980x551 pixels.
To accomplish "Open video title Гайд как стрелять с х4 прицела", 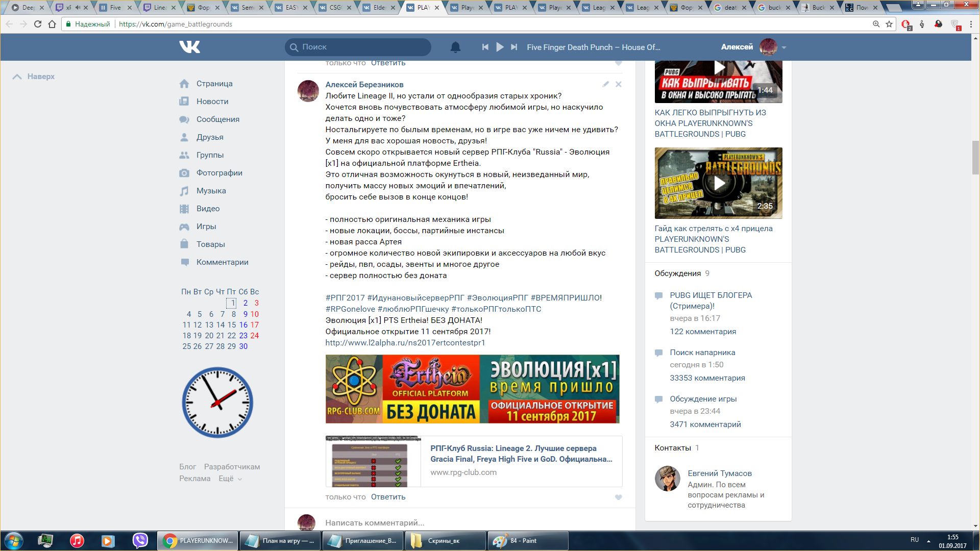I will tap(714, 239).
